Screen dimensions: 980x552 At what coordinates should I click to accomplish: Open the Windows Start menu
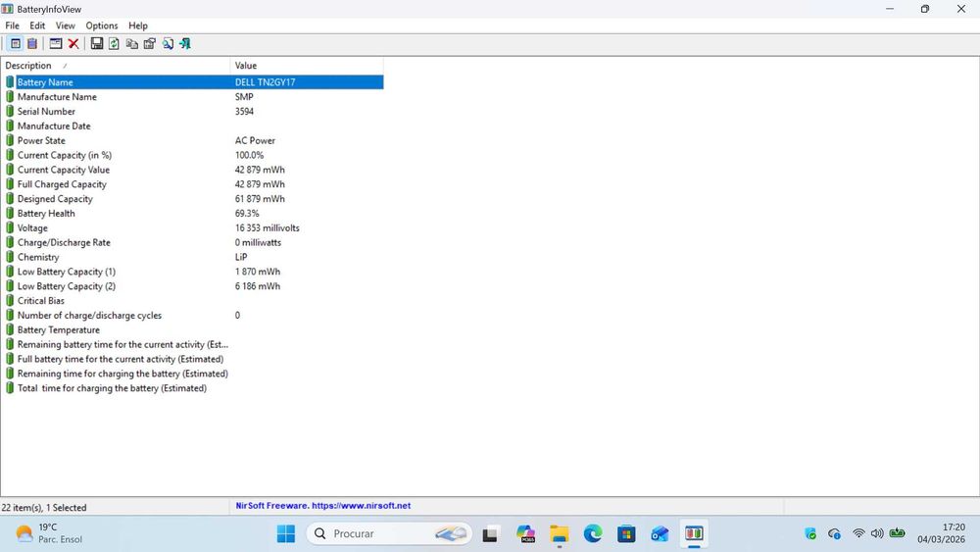(285, 534)
